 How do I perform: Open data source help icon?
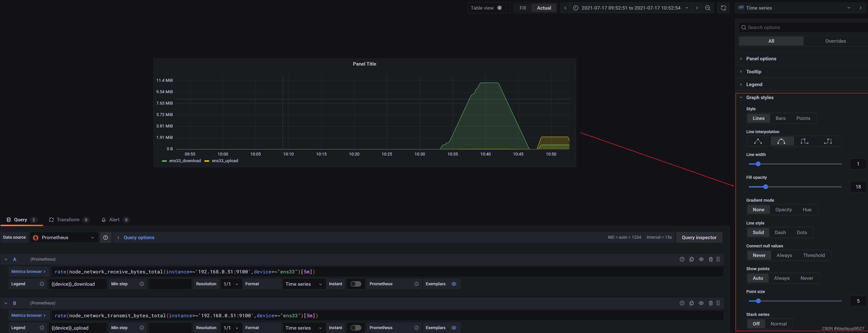click(106, 238)
